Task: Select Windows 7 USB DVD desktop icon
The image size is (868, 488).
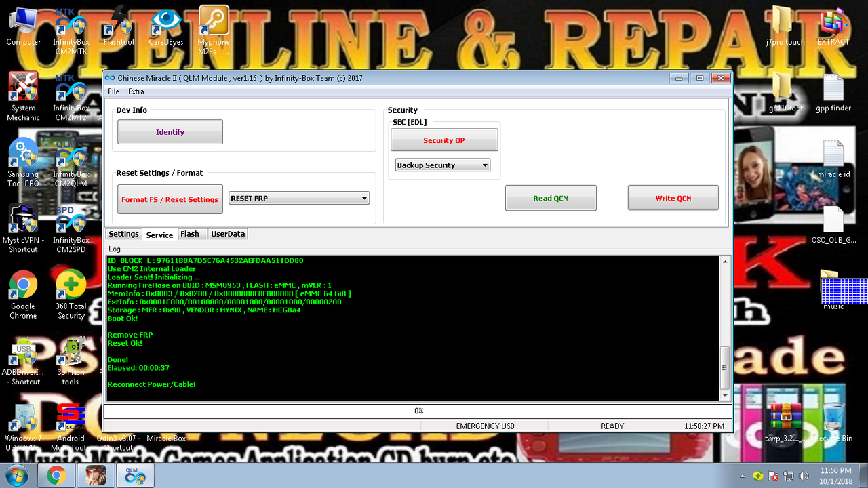Action: (23, 427)
